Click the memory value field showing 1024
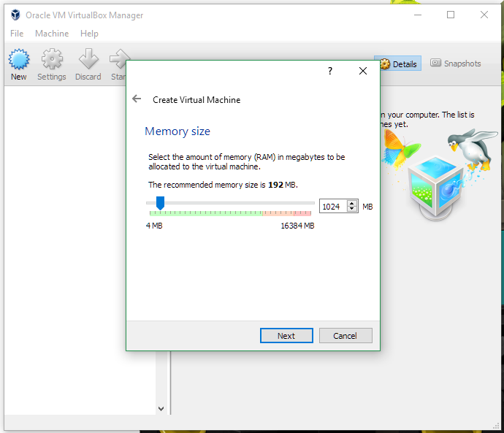 click(x=332, y=207)
